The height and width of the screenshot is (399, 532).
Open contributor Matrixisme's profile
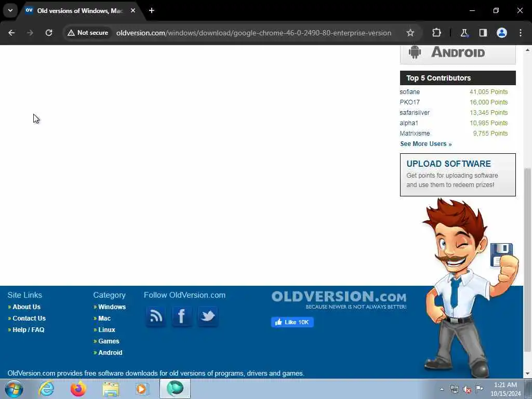[x=415, y=134]
